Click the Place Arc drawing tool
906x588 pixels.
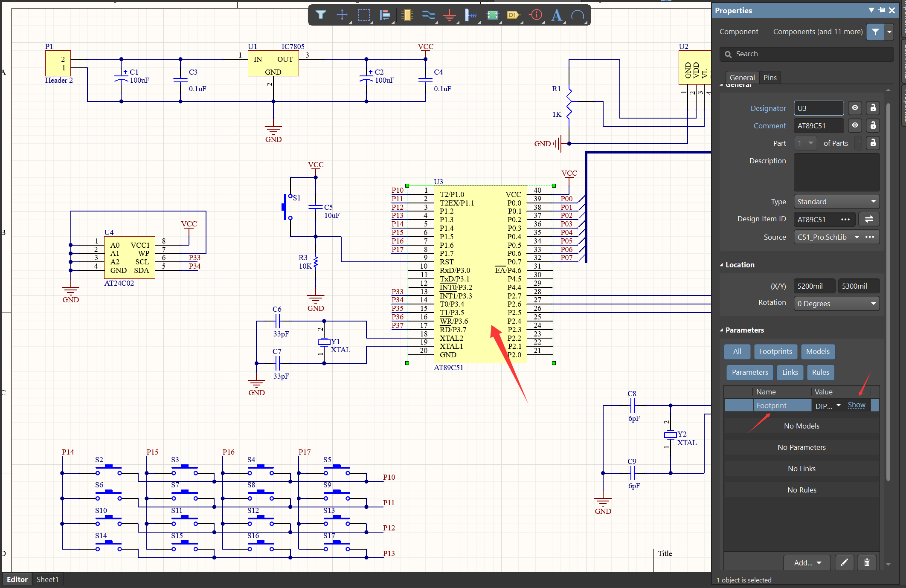(578, 15)
